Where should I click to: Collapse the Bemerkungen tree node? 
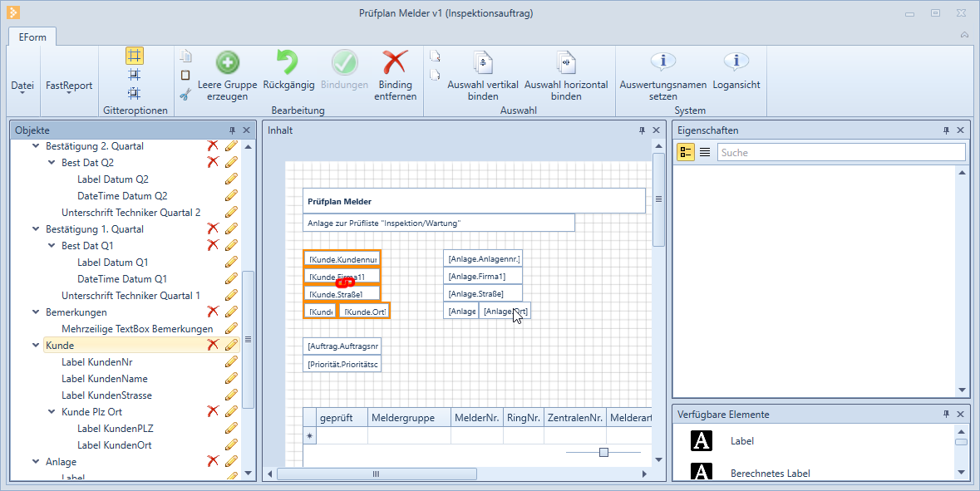coord(36,312)
